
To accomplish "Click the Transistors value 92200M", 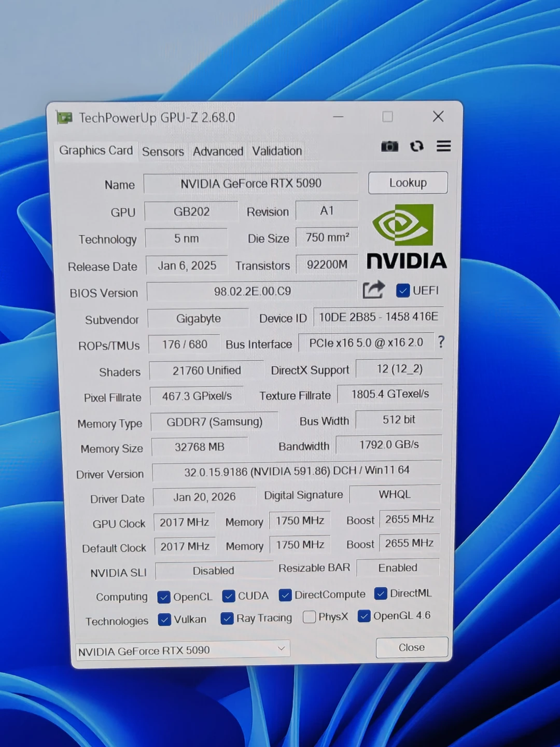I will (327, 265).
